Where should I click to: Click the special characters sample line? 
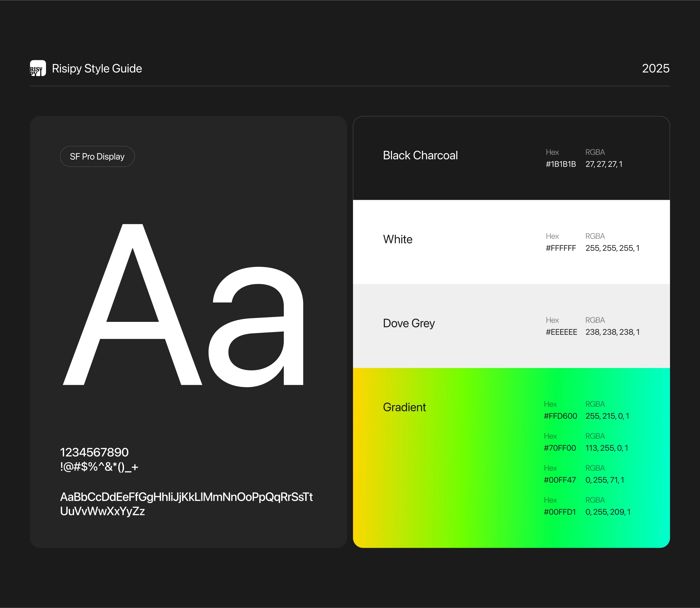99,467
